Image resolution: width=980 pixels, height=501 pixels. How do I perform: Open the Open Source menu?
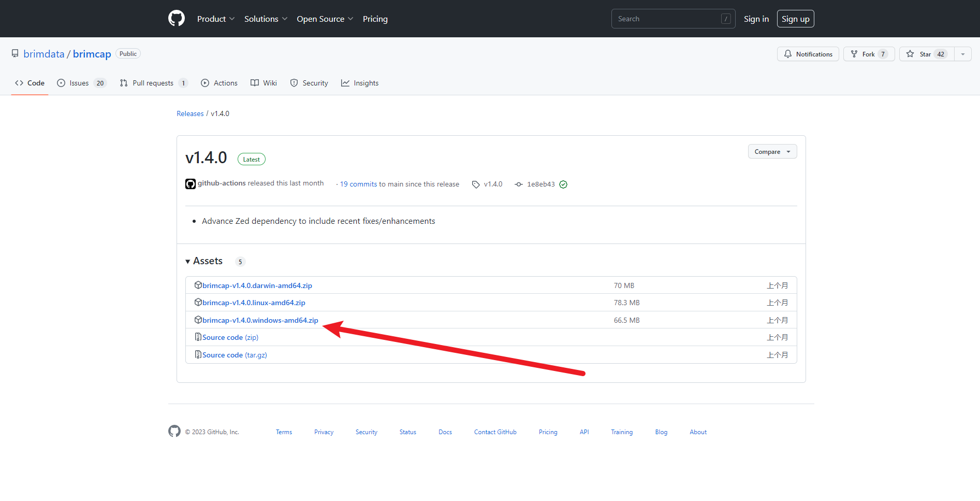coord(325,19)
